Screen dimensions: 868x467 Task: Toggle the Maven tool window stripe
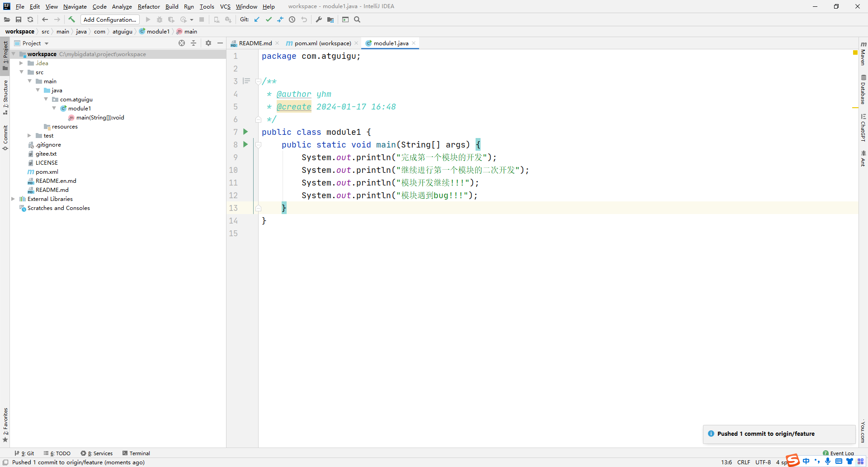[x=863, y=53]
